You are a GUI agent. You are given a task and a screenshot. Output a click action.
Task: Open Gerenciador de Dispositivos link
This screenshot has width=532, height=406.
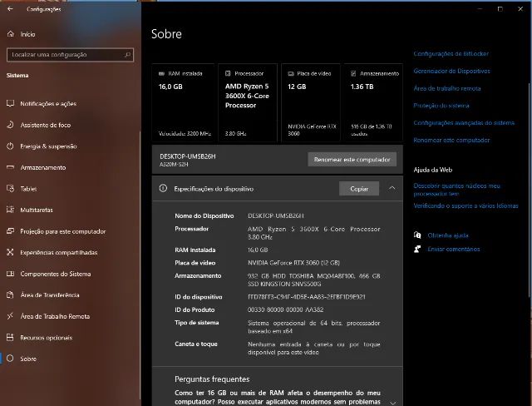click(x=451, y=71)
